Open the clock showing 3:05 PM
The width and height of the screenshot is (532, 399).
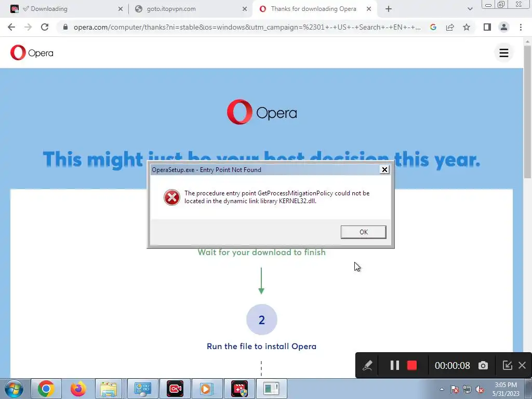pyautogui.click(x=506, y=389)
